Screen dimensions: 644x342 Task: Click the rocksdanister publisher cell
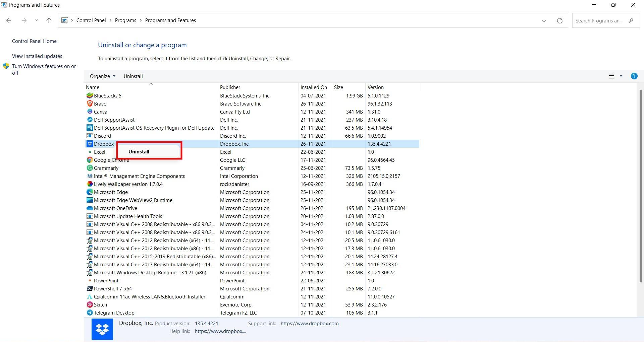point(234,184)
